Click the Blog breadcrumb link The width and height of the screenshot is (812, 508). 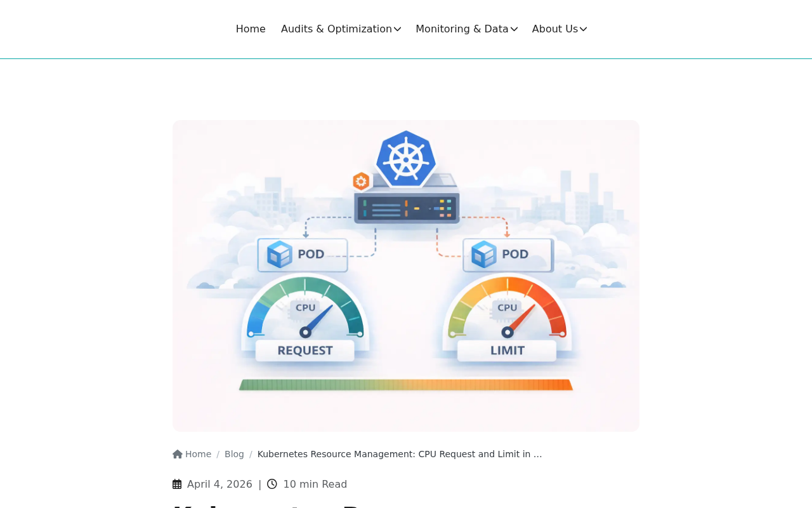(x=234, y=454)
